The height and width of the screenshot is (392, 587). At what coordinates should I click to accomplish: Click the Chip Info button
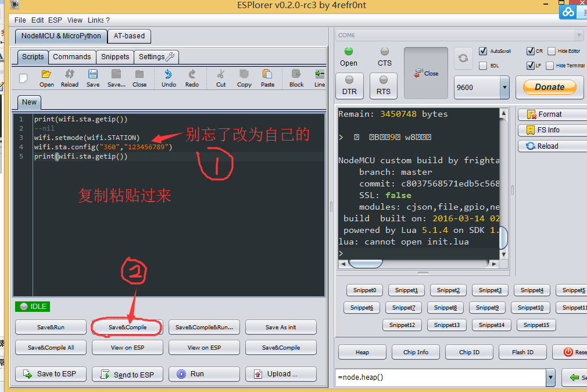[416, 352]
